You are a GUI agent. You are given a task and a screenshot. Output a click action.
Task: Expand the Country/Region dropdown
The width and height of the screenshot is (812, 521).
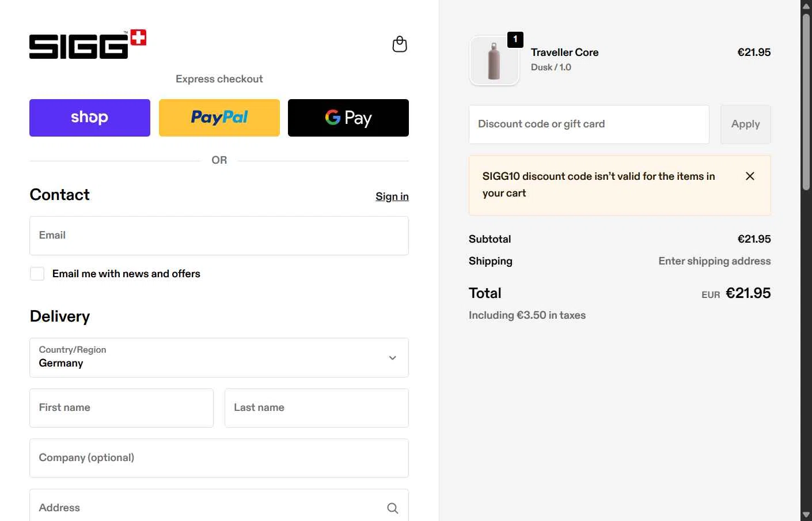(219, 357)
